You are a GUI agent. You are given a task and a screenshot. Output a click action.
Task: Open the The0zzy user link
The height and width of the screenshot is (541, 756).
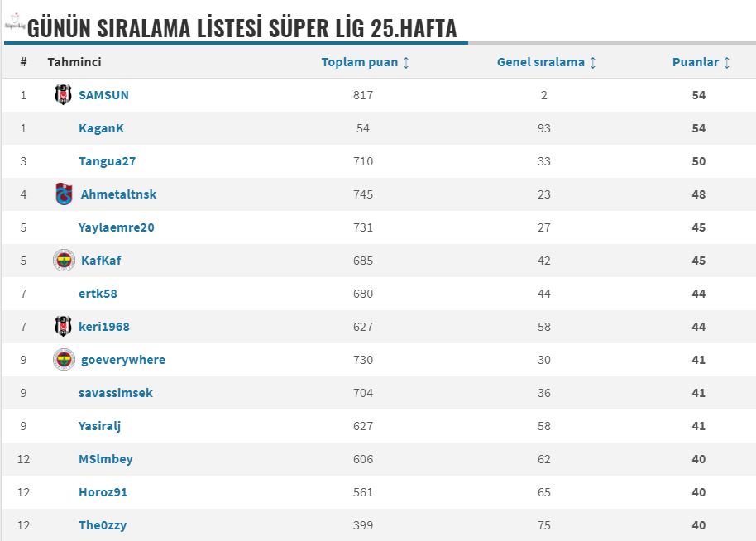103,525
